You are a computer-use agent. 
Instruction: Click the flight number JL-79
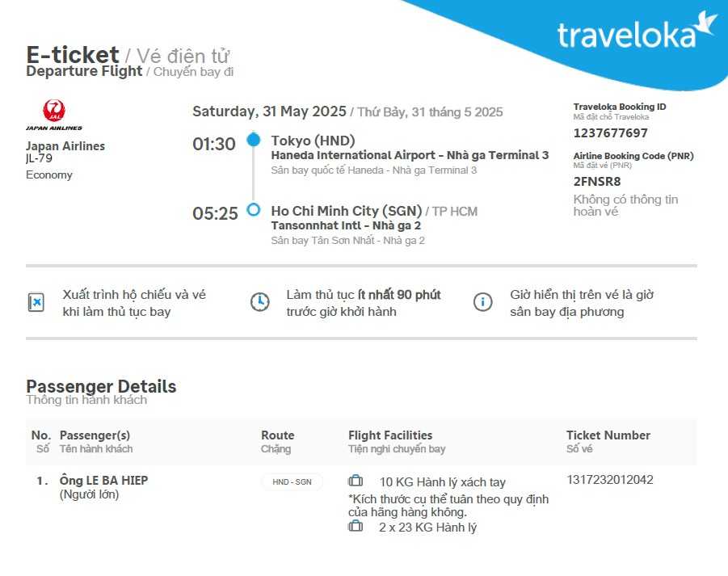point(39,158)
